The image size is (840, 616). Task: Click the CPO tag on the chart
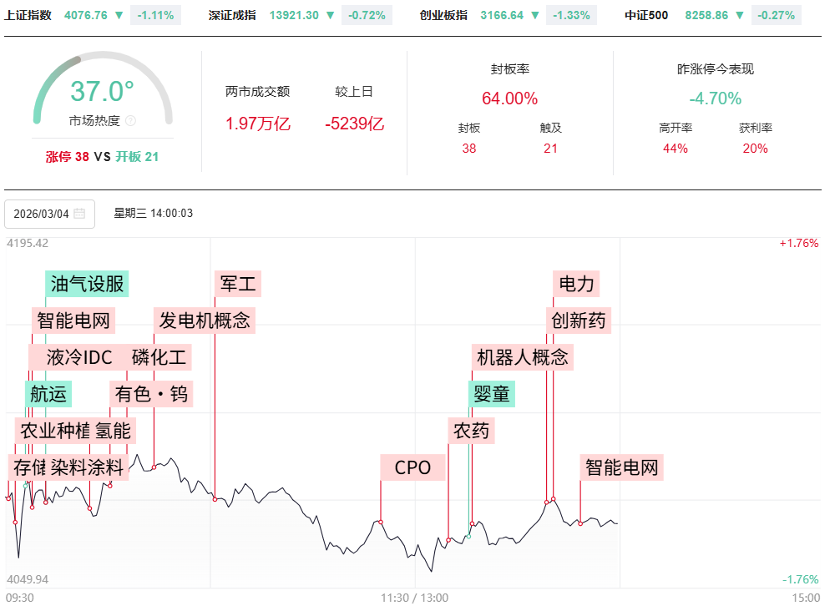[x=412, y=467]
